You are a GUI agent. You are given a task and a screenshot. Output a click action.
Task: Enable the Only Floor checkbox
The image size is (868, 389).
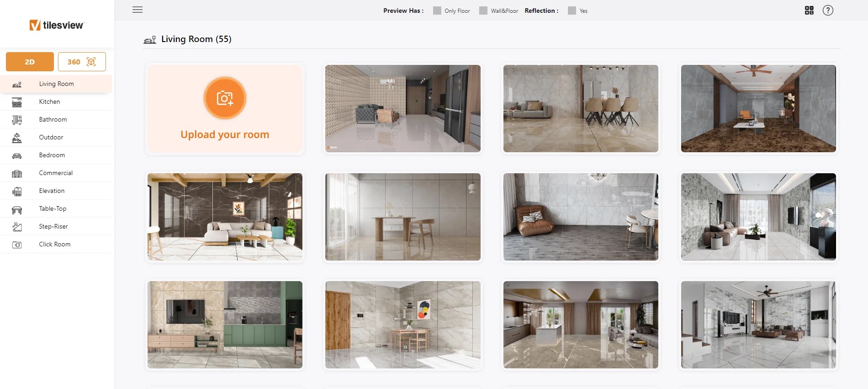click(437, 11)
